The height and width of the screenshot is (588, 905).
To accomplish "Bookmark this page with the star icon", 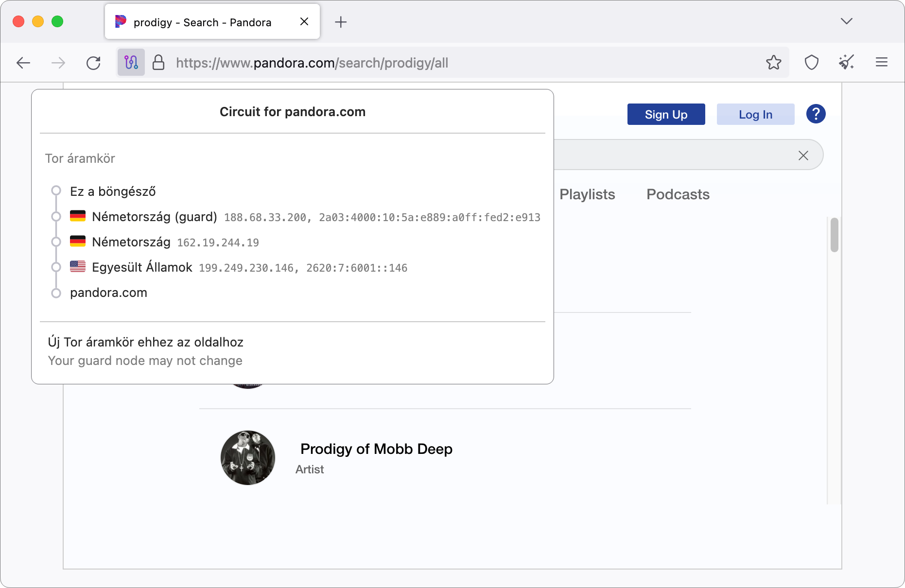I will click(774, 62).
